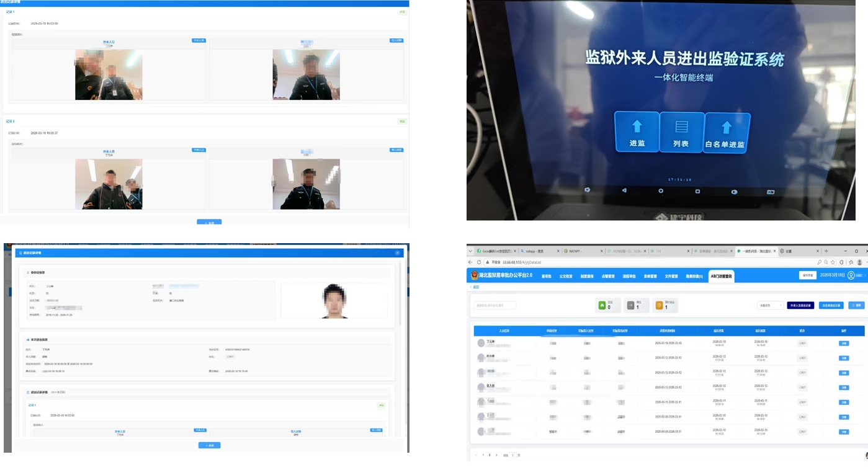
Task: Click the name search input field
Action: [495, 305]
